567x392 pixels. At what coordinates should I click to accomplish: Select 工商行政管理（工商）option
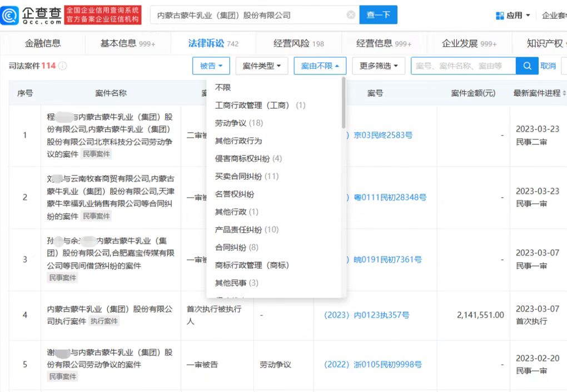(x=260, y=105)
